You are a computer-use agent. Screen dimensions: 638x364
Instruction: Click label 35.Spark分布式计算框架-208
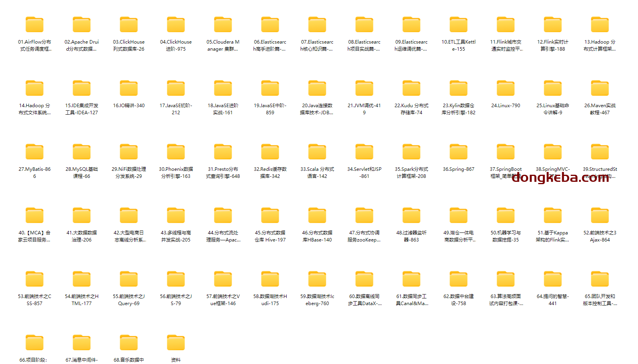411,173
